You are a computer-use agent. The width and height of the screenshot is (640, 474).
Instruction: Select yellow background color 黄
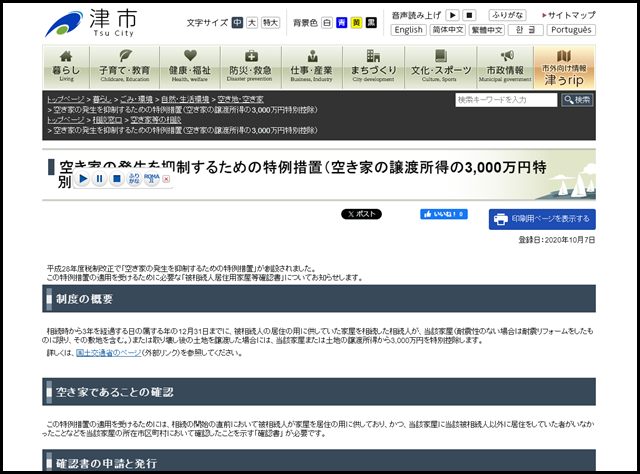point(356,23)
